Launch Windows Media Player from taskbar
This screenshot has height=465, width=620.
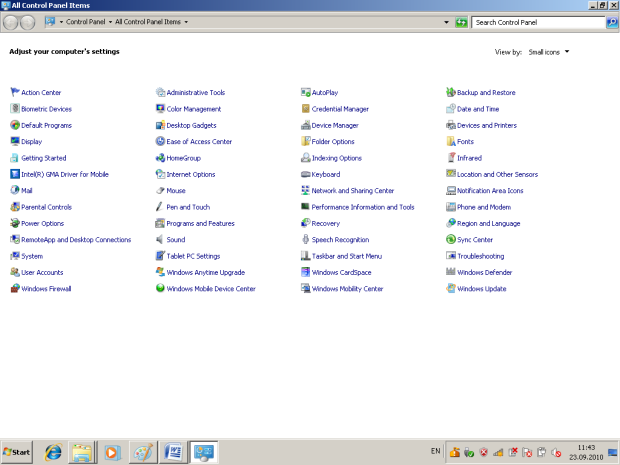(x=113, y=452)
